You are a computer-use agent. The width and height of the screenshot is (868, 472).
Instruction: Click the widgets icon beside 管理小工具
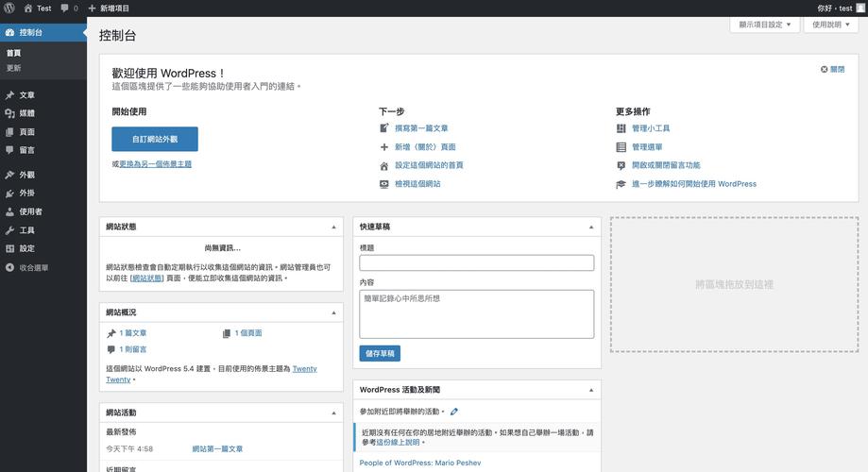pyautogui.click(x=621, y=128)
